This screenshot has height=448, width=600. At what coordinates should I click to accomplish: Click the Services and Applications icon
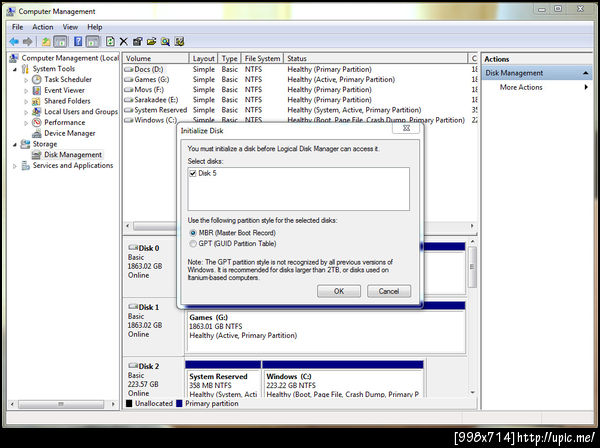click(x=26, y=166)
